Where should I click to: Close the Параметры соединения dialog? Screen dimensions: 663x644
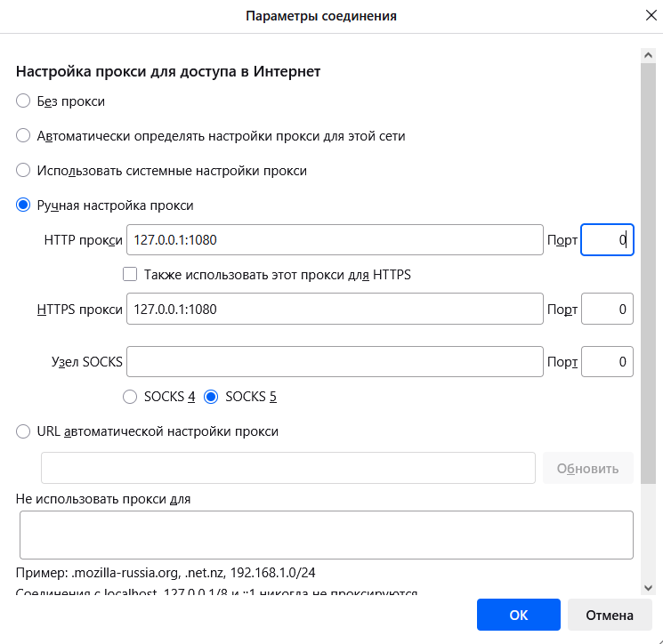[651, 16]
